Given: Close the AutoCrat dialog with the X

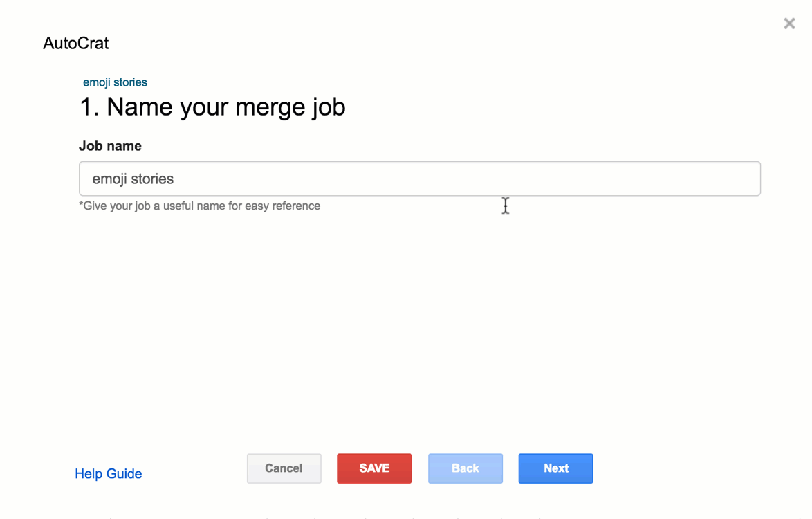Looking at the screenshot, I should pyautogui.click(x=789, y=24).
